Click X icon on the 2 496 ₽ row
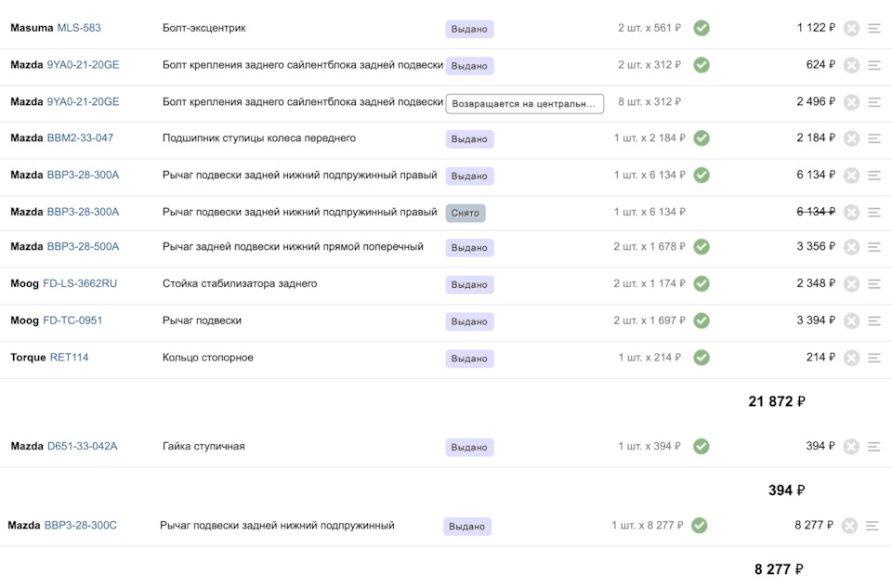This screenshot has width=892, height=588. [x=851, y=102]
